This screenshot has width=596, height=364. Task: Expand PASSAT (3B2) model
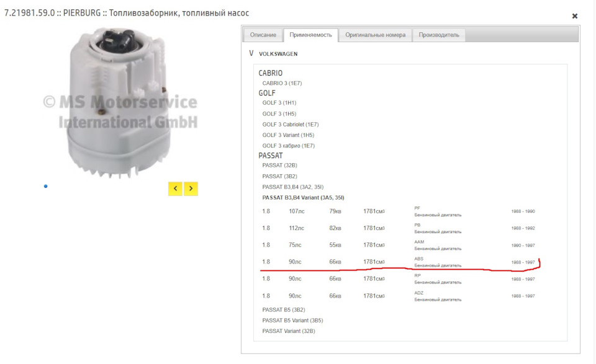[x=280, y=177]
